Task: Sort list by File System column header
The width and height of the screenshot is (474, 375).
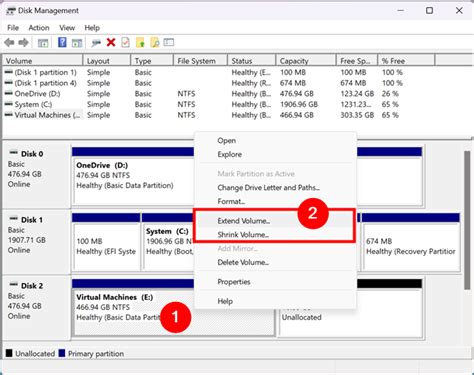Action: point(200,61)
